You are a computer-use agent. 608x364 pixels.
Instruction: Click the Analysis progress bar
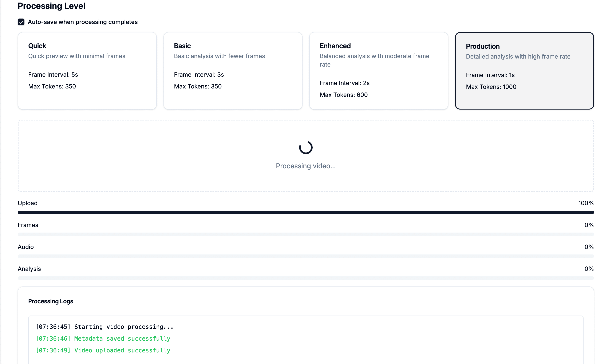pyautogui.click(x=306, y=278)
